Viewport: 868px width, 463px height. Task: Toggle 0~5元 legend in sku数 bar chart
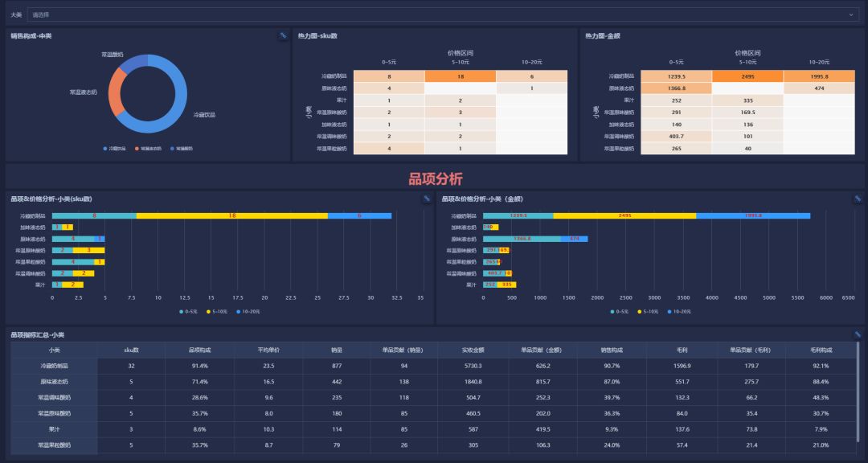point(188,312)
